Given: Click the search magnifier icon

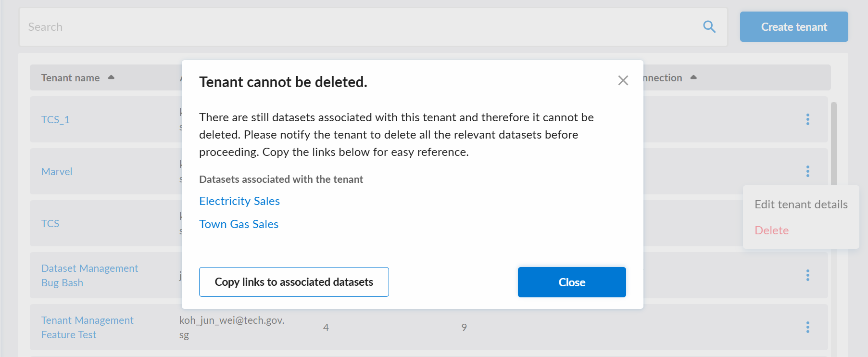Looking at the screenshot, I should pos(709,27).
